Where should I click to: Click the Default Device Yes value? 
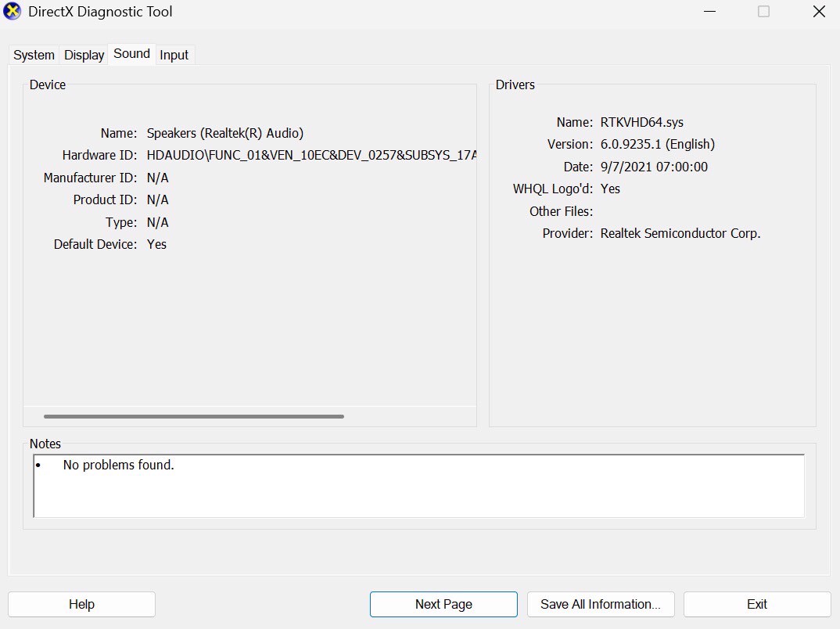click(x=156, y=244)
